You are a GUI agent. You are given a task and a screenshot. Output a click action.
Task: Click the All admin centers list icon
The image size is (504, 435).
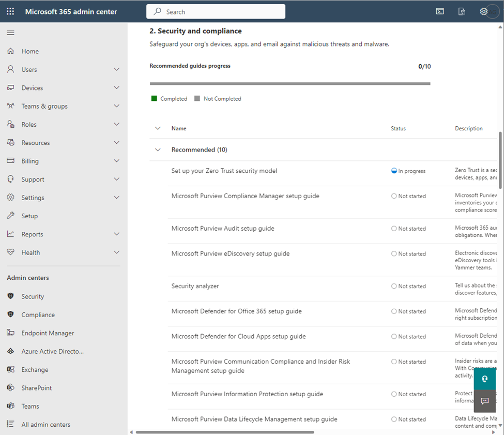[x=11, y=424]
